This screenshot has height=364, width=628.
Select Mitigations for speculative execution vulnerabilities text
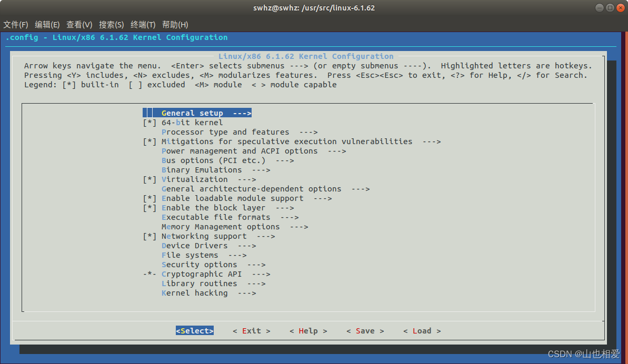[287, 141]
